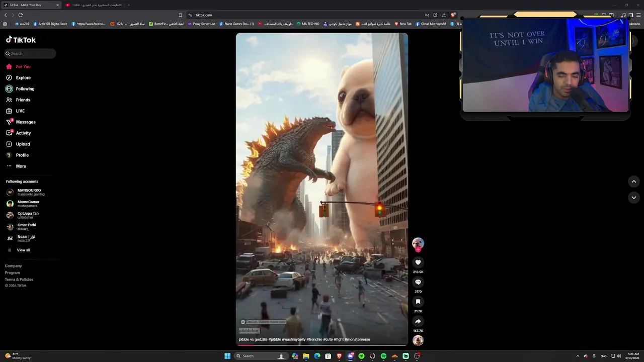
Task: Open Microsoft Store from the taskbar
Action: (328, 356)
